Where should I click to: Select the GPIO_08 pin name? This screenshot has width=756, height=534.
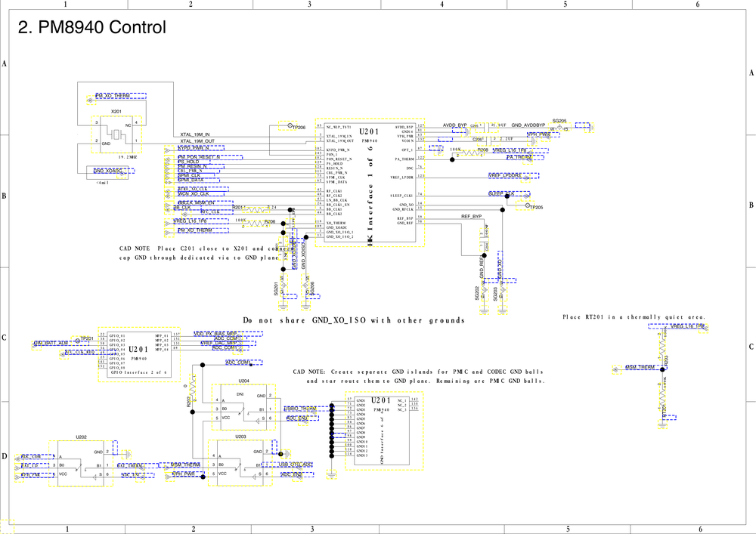coord(117,367)
